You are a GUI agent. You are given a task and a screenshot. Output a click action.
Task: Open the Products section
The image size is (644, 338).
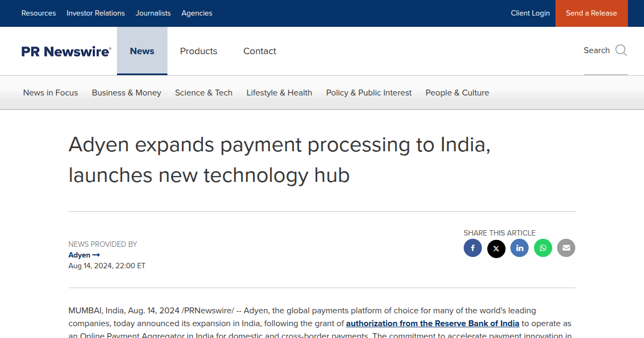[199, 51]
